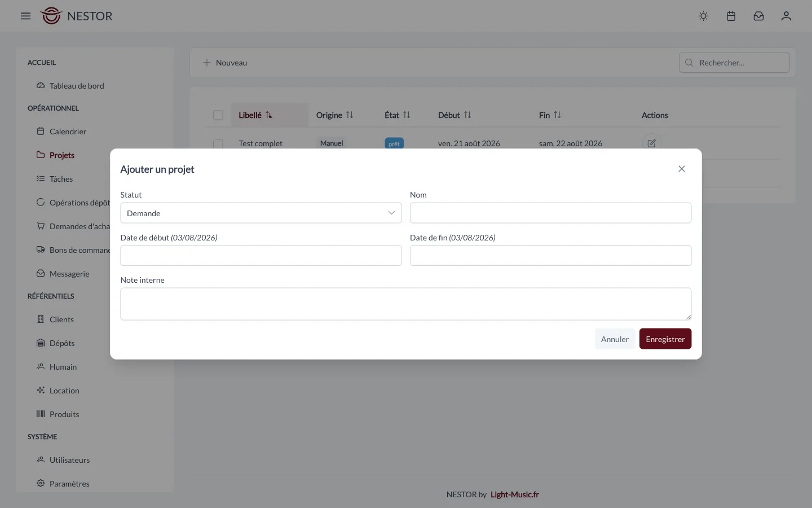Open the hamburger navigation menu
The height and width of the screenshot is (508, 812).
(25, 16)
